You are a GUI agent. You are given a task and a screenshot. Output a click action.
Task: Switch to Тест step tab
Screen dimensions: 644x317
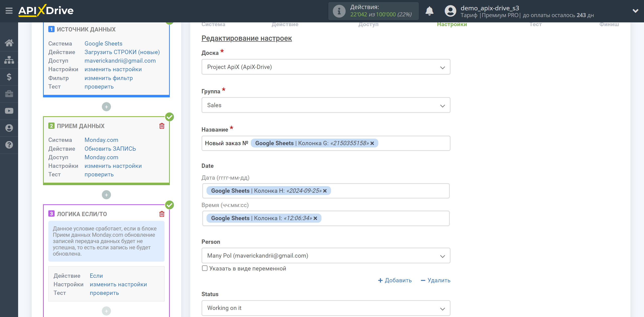point(535,24)
